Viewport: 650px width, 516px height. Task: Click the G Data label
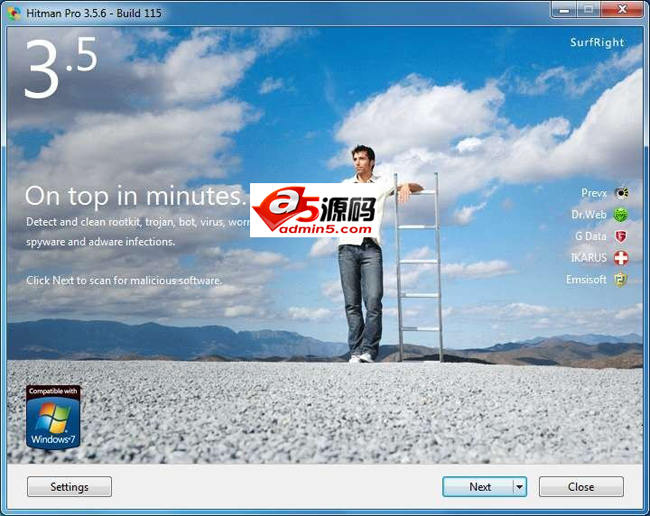tap(591, 236)
